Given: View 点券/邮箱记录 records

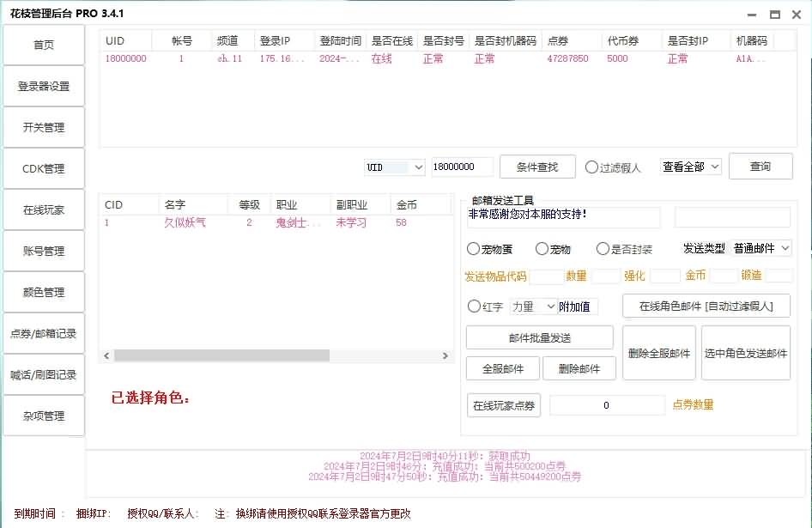Looking at the screenshot, I should coord(43,333).
